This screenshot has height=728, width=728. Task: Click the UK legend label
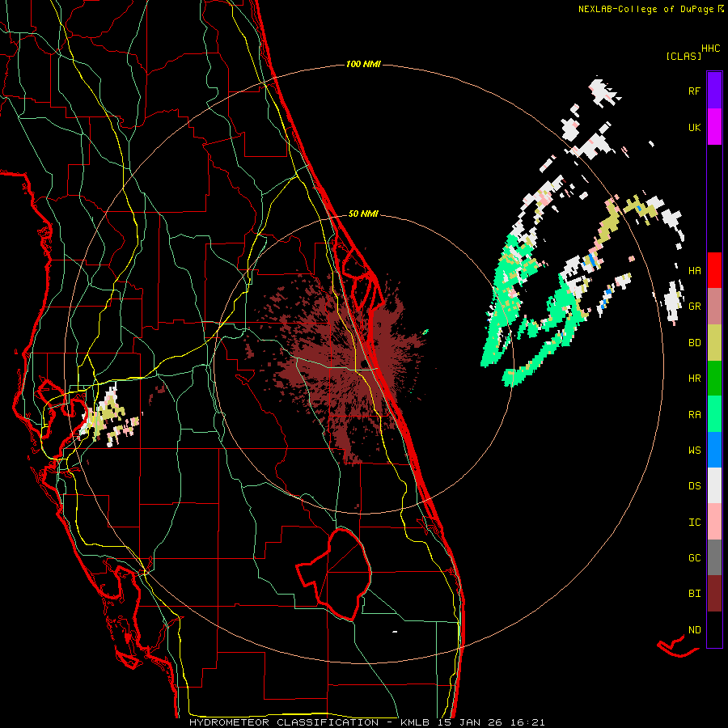click(x=694, y=127)
